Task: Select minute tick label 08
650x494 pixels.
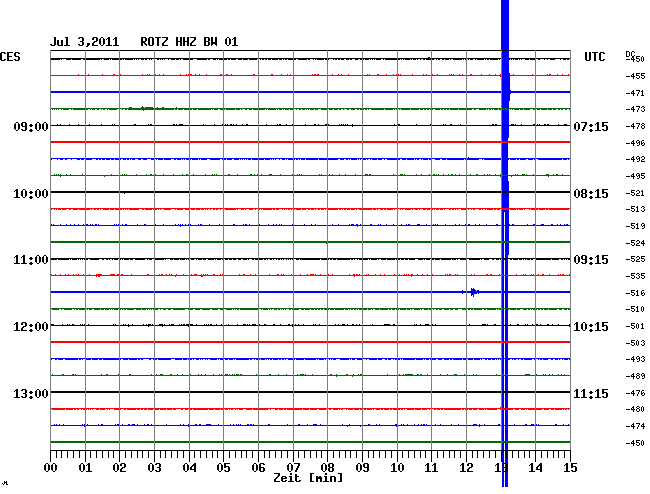Action: click(327, 468)
